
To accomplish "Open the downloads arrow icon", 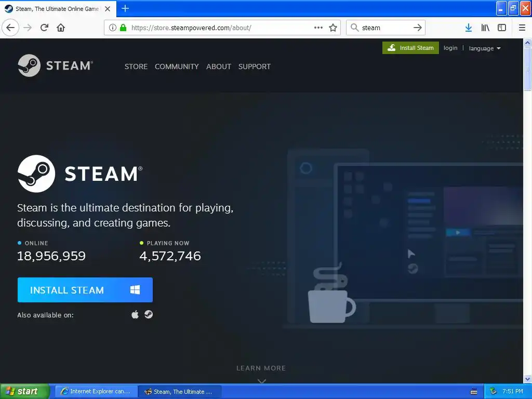I will pos(469,28).
